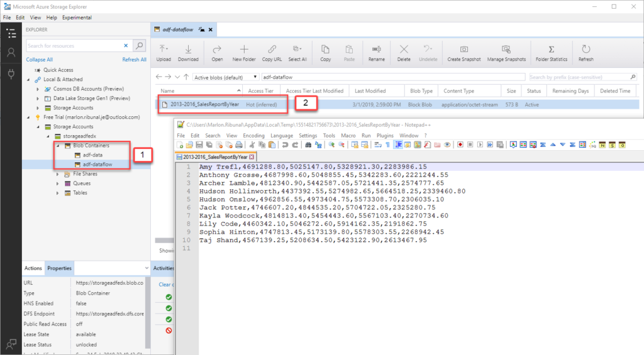This screenshot has height=355, width=644.
Task: Close the adf-dataflow tab
Action: [211, 30]
